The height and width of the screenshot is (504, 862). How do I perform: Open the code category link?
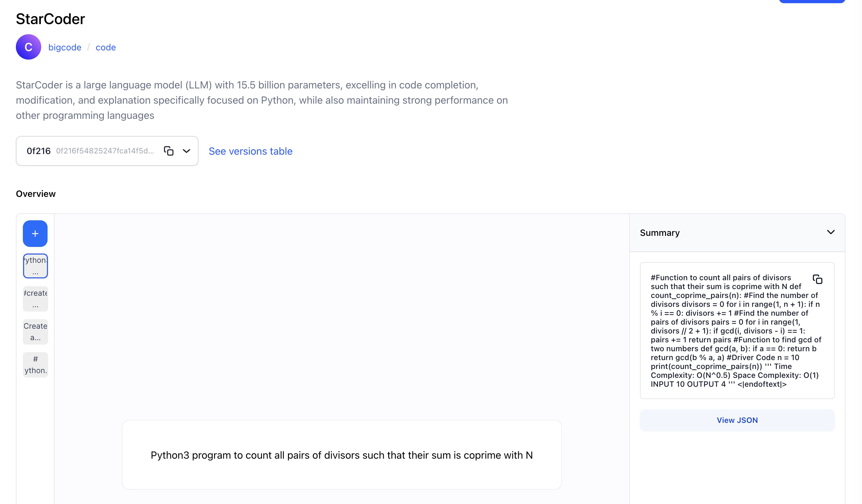[x=106, y=47]
